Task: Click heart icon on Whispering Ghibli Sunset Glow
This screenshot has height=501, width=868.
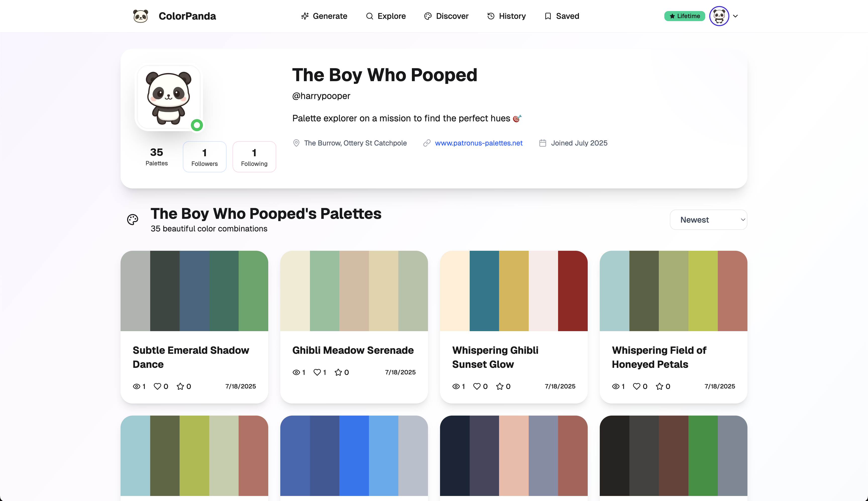Action: coord(477,386)
